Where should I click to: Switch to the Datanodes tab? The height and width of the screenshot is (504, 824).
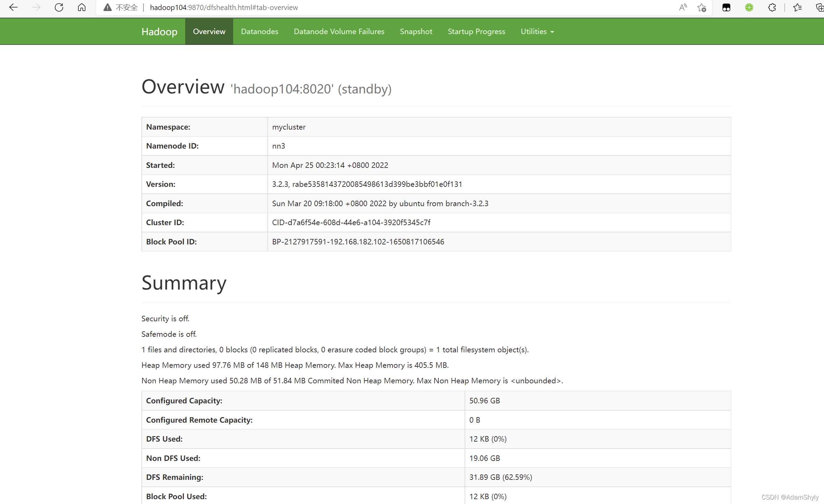(x=259, y=31)
